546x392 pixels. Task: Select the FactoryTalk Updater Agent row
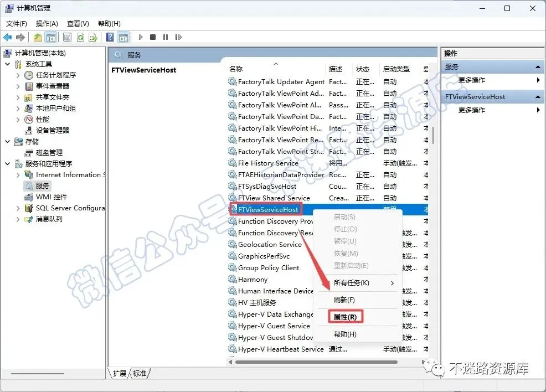tap(328, 82)
